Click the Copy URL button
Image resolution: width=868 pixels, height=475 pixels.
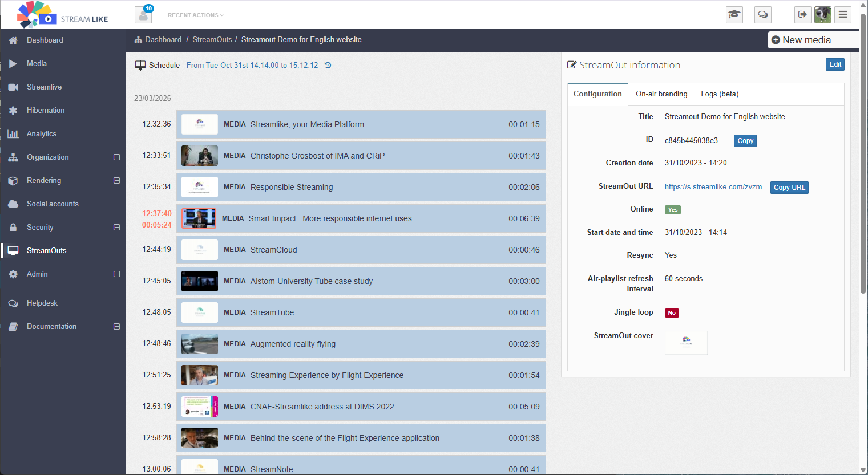(x=789, y=188)
